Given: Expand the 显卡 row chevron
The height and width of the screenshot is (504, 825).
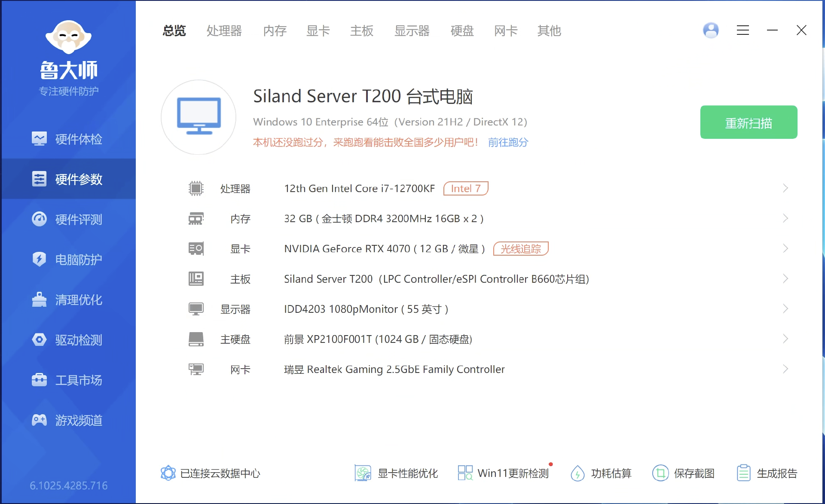Looking at the screenshot, I should click(x=785, y=248).
